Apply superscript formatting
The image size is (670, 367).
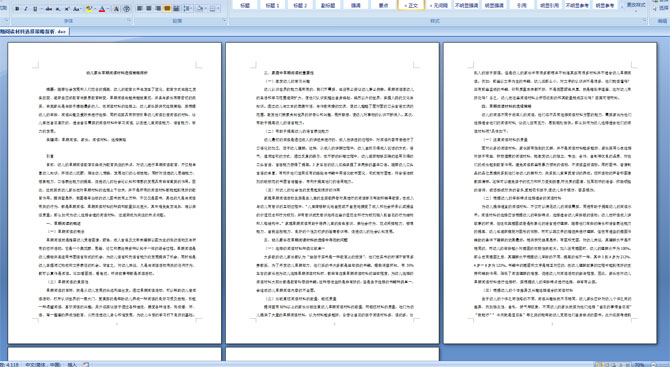point(67,9)
